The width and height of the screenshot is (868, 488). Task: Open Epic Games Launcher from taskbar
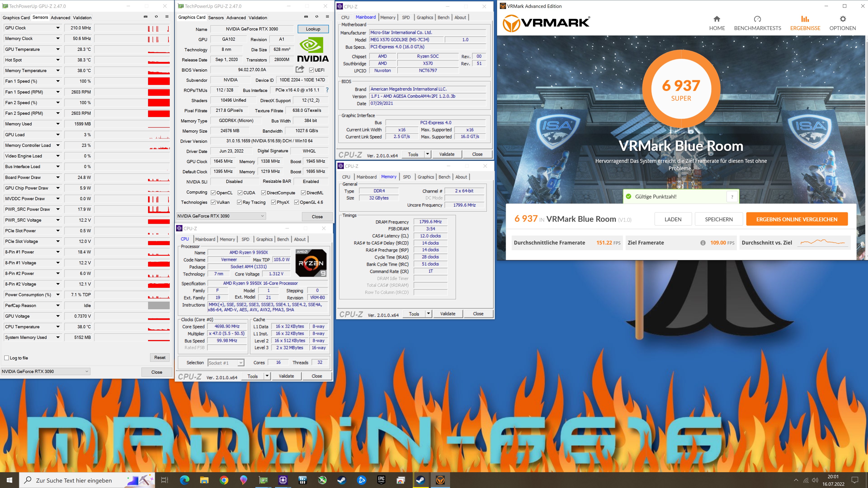(x=381, y=480)
